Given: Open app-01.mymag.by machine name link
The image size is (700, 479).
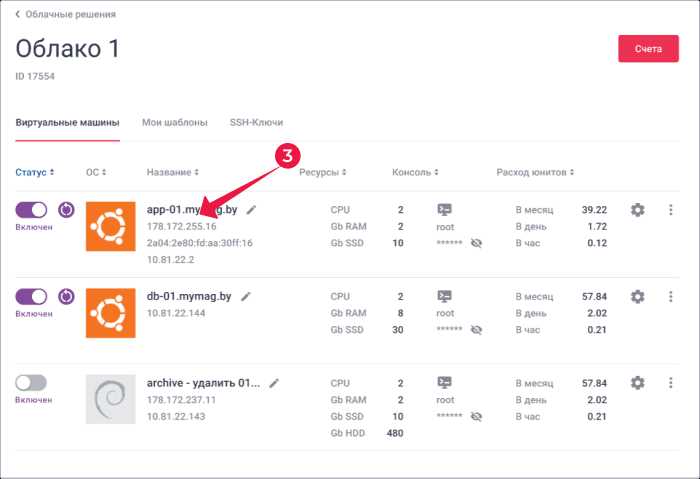Looking at the screenshot, I should coord(190,210).
